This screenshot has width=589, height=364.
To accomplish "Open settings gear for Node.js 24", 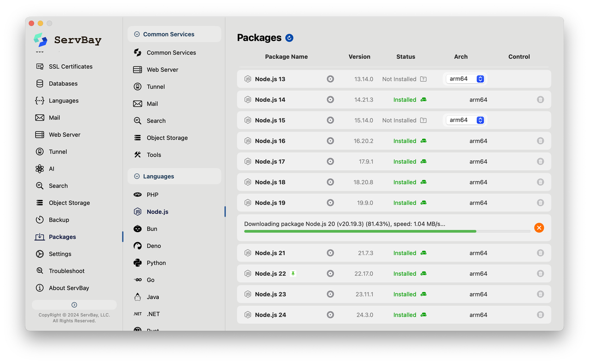I will tap(330, 315).
